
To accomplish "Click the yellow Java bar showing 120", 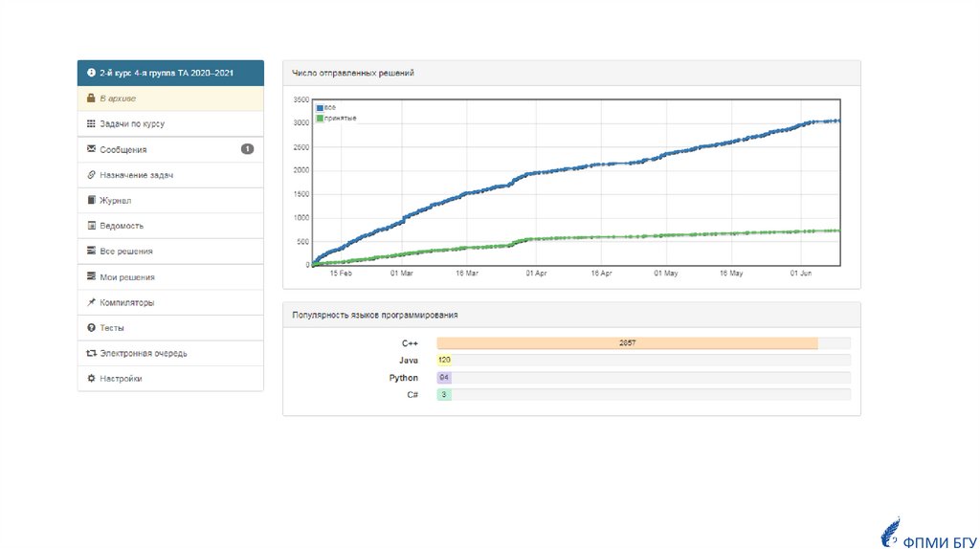I will click(x=444, y=360).
